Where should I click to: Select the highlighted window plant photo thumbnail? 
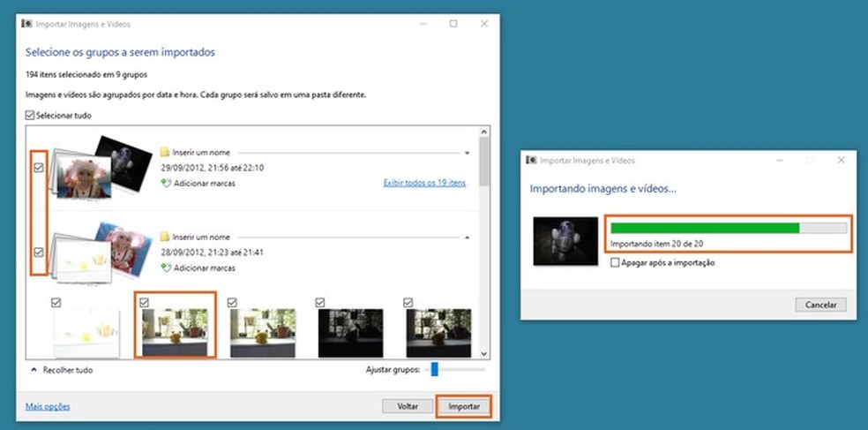point(175,333)
